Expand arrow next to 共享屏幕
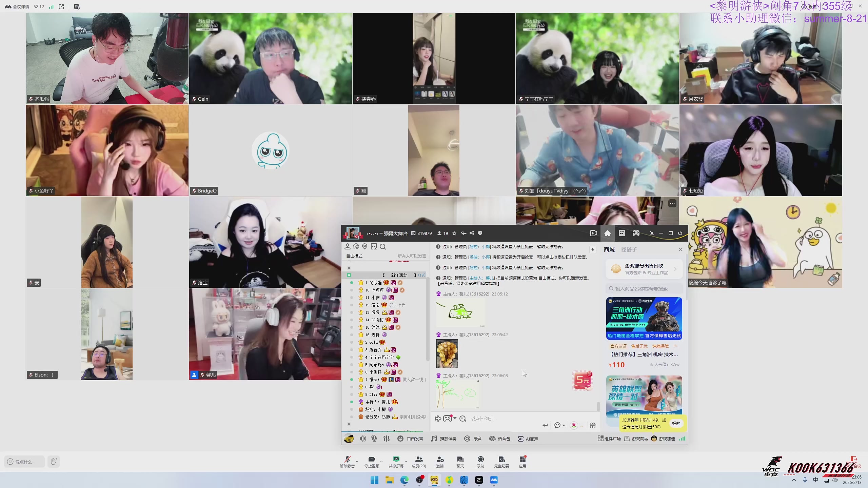Viewport: 868px width, 488px height. point(406,461)
